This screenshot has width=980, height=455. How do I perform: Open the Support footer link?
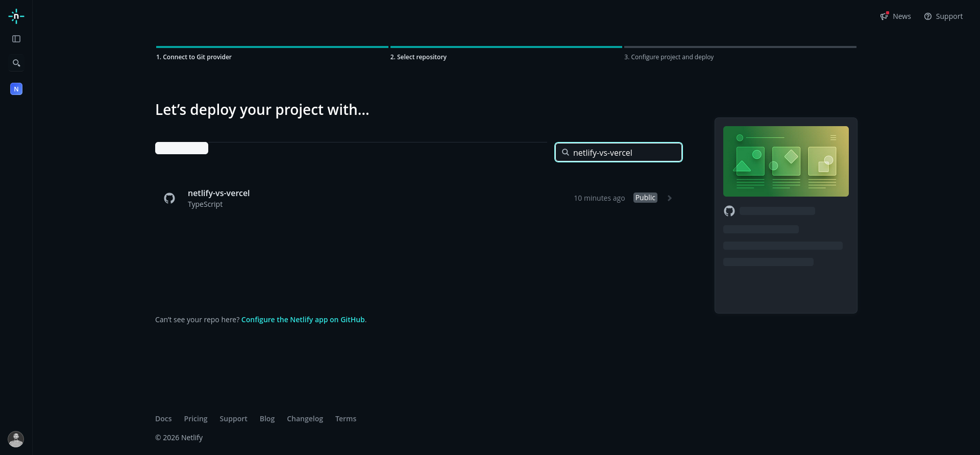click(234, 419)
